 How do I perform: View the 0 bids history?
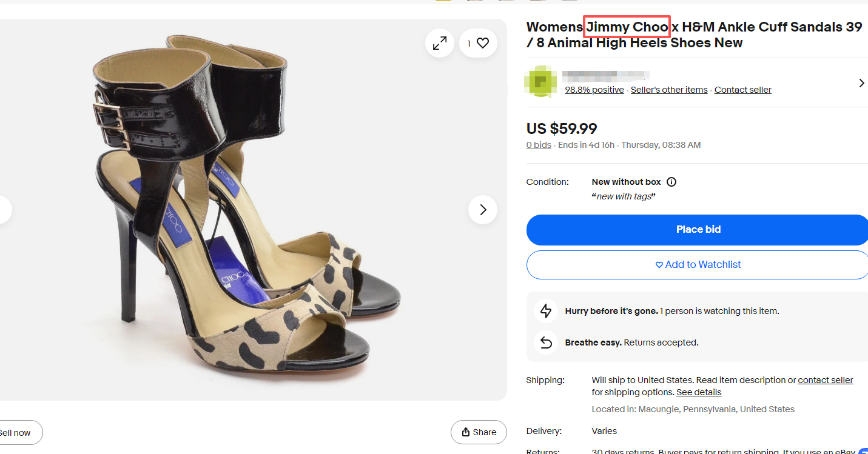[539, 145]
